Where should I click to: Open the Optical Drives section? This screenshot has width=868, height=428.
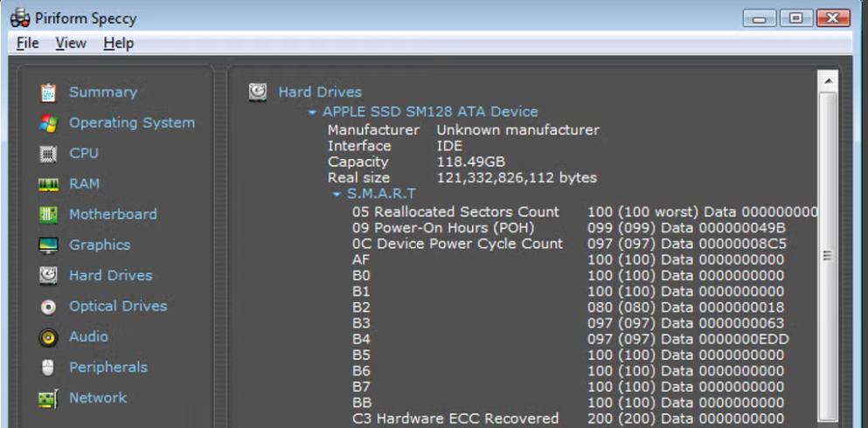pos(118,306)
